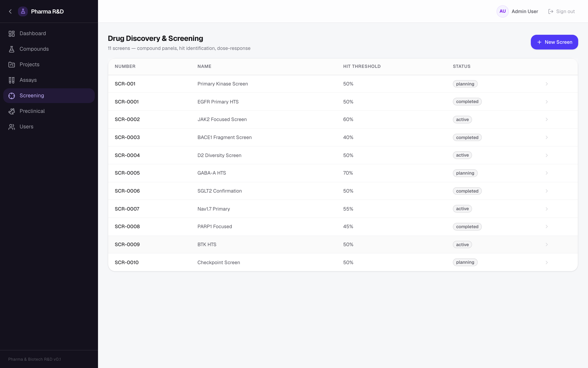Click the active badge for D2 Diversity Screen

(x=462, y=155)
